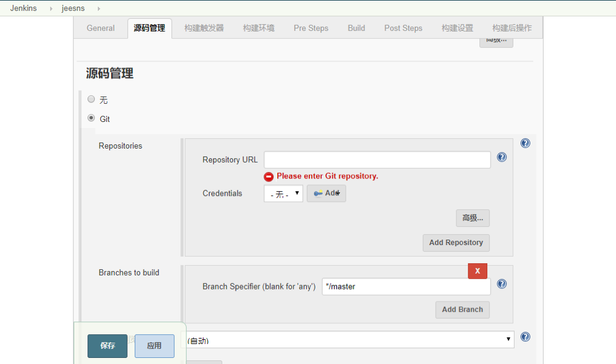Viewport: 616px width, 364px height.
Task: Click help icon beside the (自动) dropdown
Action: coord(525,337)
